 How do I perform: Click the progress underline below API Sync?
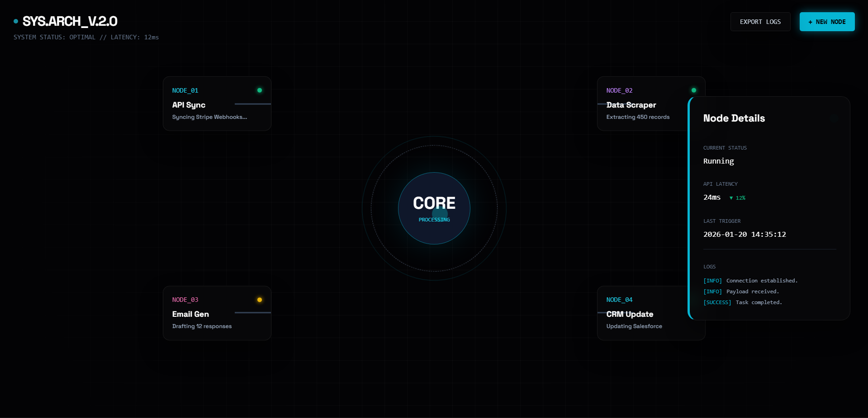click(252, 104)
